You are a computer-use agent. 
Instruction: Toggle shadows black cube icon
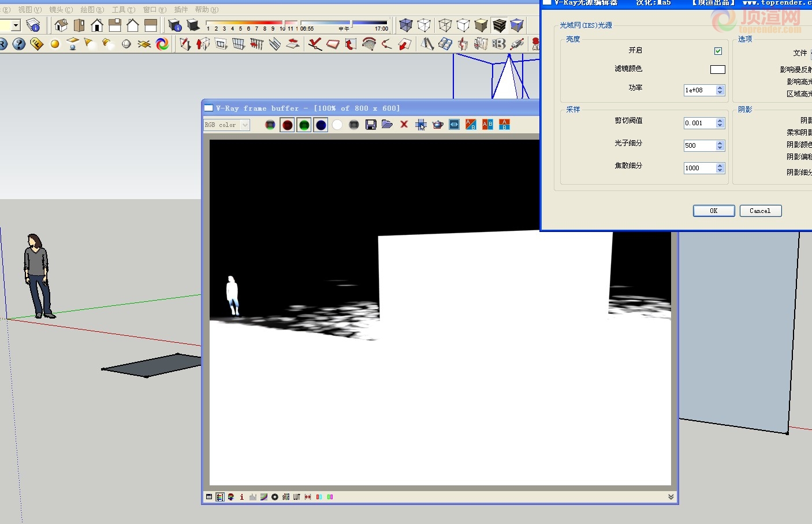[x=193, y=25]
